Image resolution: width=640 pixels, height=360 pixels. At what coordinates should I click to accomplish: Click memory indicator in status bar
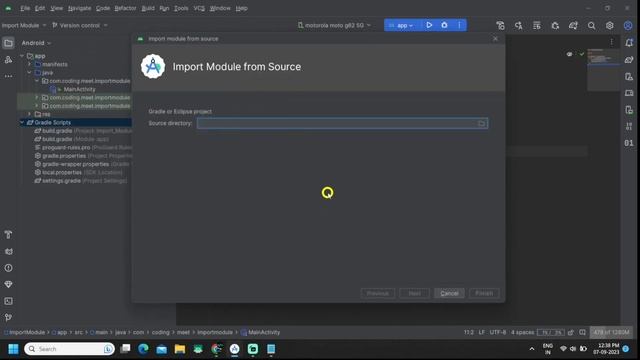click(x=611, y=332)
